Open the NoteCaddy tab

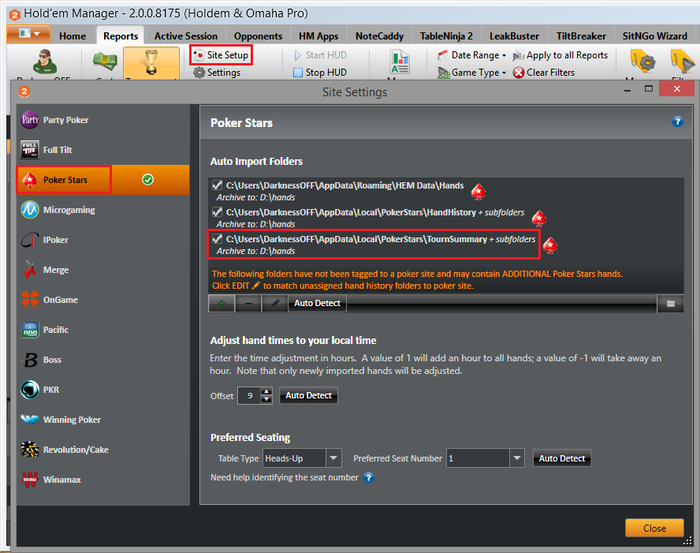point(379,36)
